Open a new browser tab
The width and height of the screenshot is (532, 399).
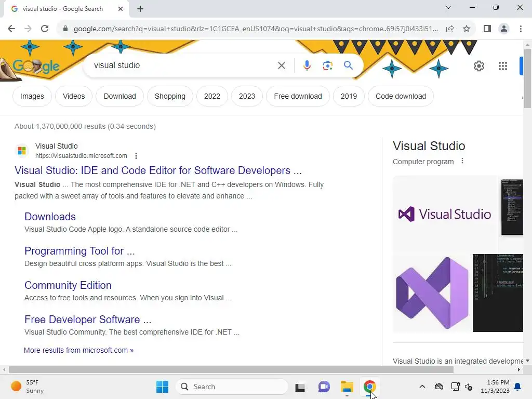point(140,9)
